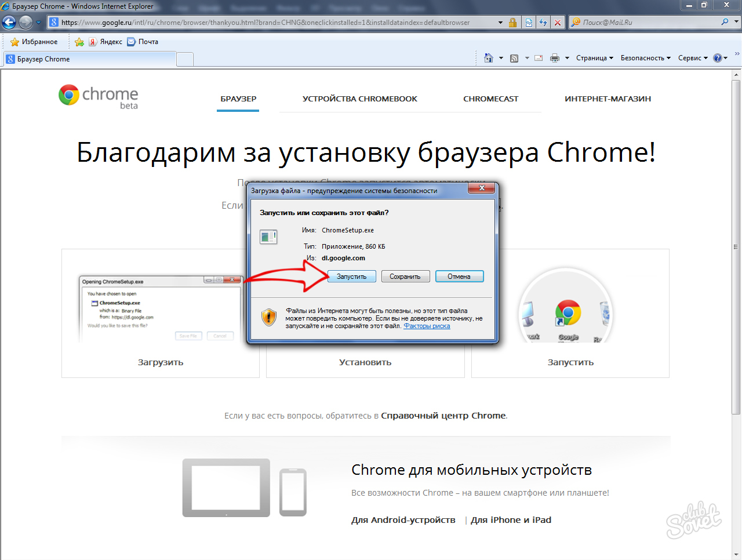Screen dimensions: 742x560
Task: Expand the address bar history dropdown
Action: pyautogui.click(x=500, y=23)
